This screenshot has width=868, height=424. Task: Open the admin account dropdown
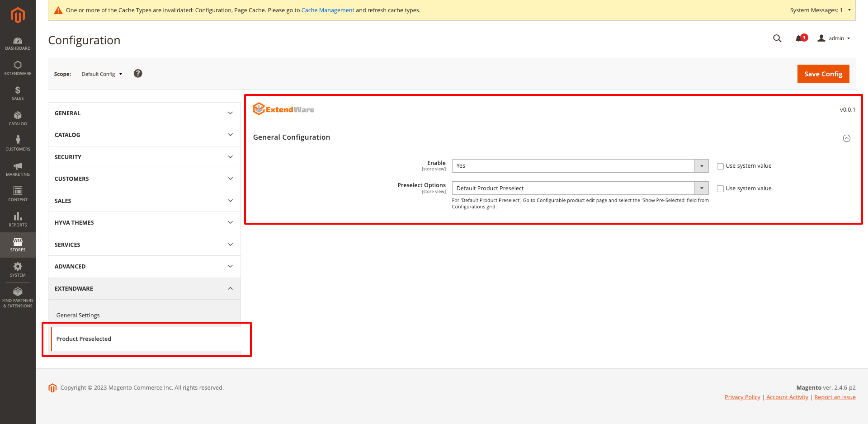coord(834,38)
